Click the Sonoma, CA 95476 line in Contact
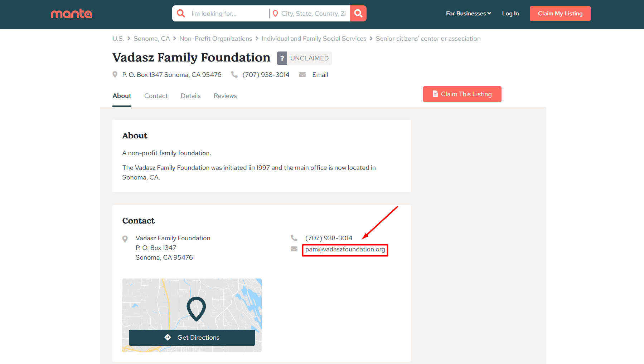 tap(164, 257)
